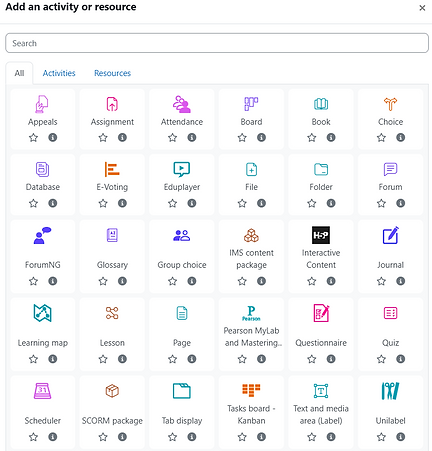Star the Glossary activity
Screen dimensions: 432x451
103,281
